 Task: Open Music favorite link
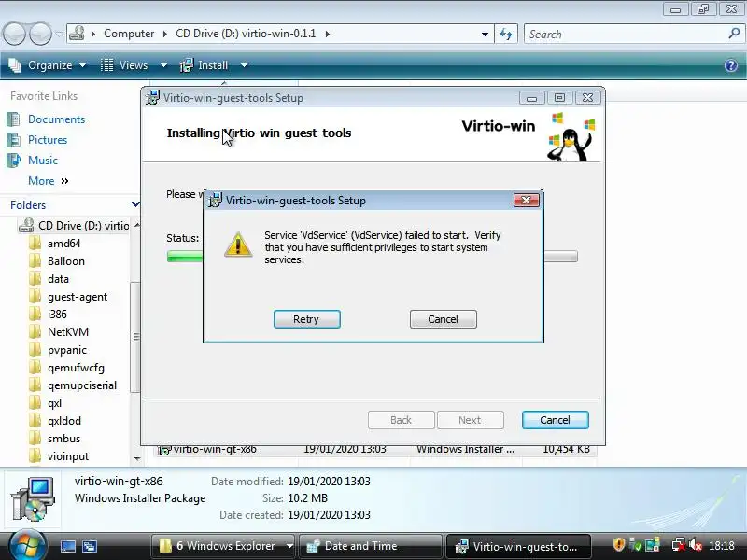pos(42,160)
